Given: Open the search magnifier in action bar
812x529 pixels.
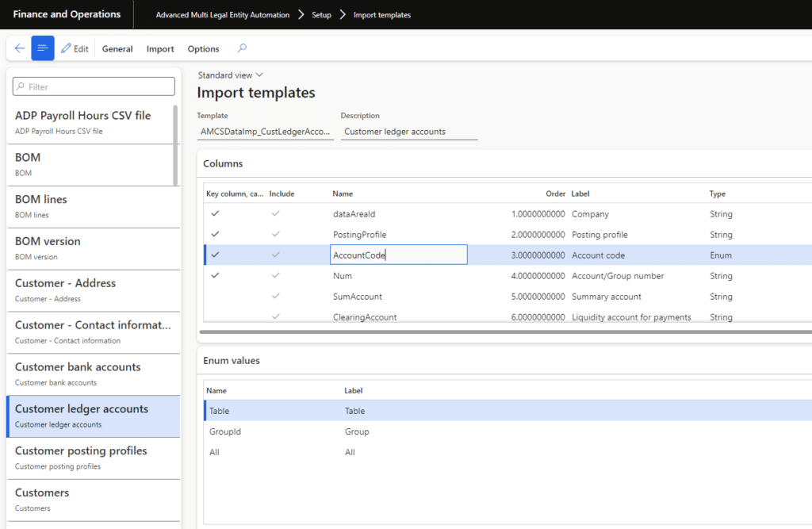Looking at the screenshot, I should coord(242,48).
